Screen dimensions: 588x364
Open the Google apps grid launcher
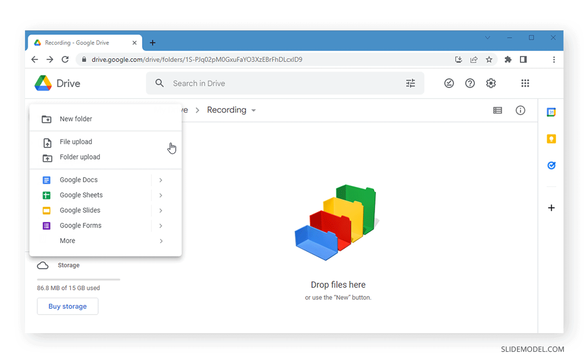tap(525, 83)
